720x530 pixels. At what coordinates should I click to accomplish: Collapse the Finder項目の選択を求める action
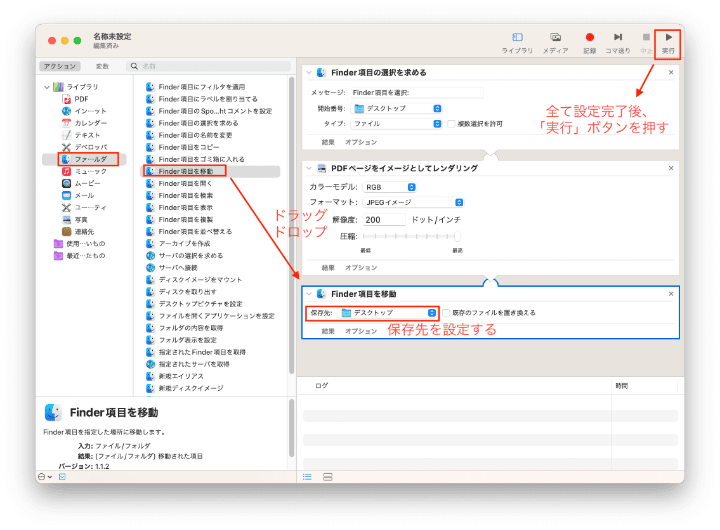(x=309, y=73)
